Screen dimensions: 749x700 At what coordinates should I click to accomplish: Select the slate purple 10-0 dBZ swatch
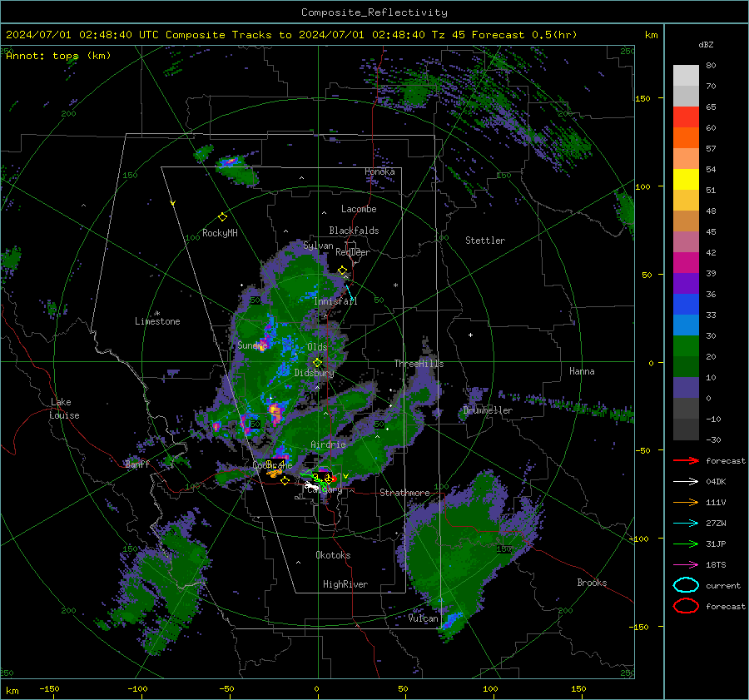point(686,388)
